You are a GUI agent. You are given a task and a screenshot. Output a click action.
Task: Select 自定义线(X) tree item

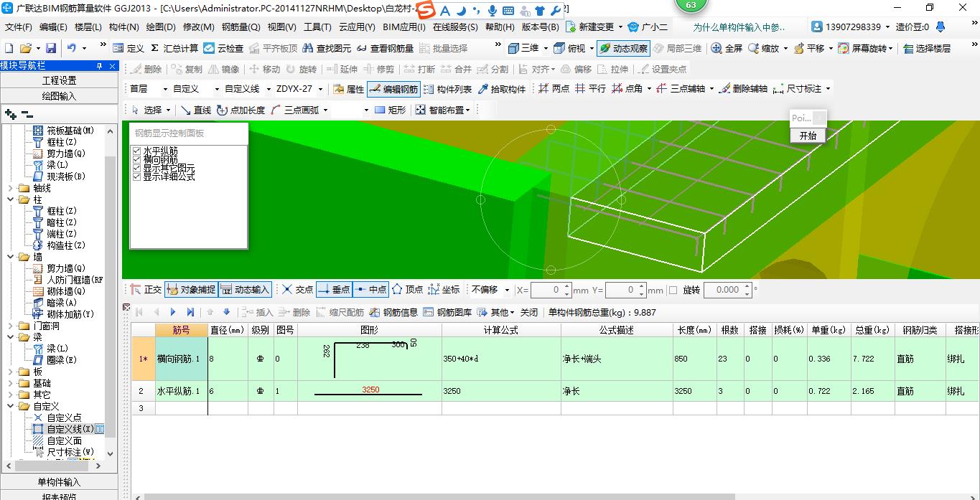pos(70,429)
